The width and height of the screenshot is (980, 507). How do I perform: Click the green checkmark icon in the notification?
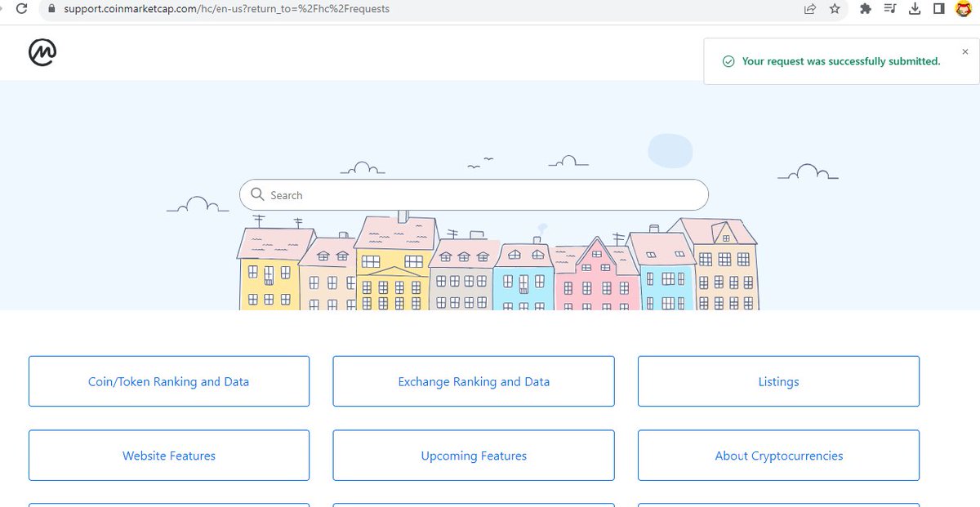tap(728, 61)
